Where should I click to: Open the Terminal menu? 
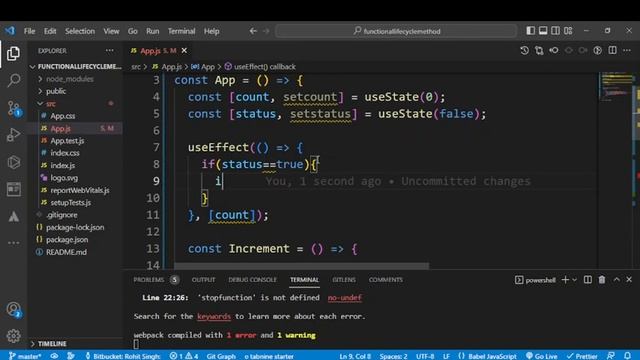pyautogui.click(x=181, y=31)
